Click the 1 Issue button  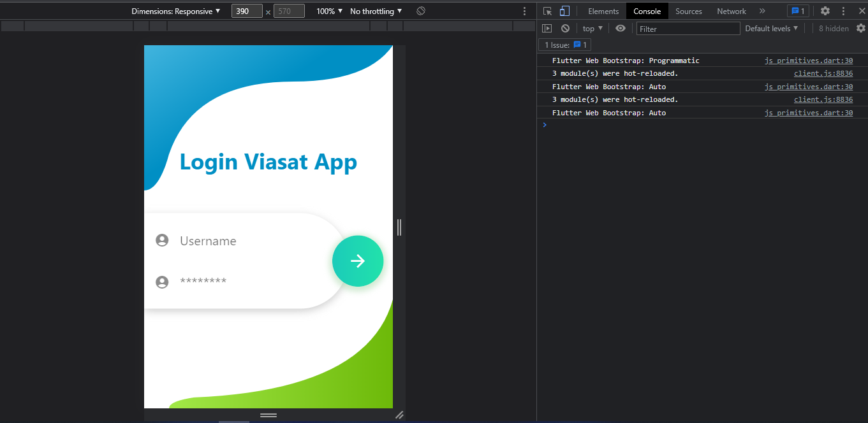point(565,45)
